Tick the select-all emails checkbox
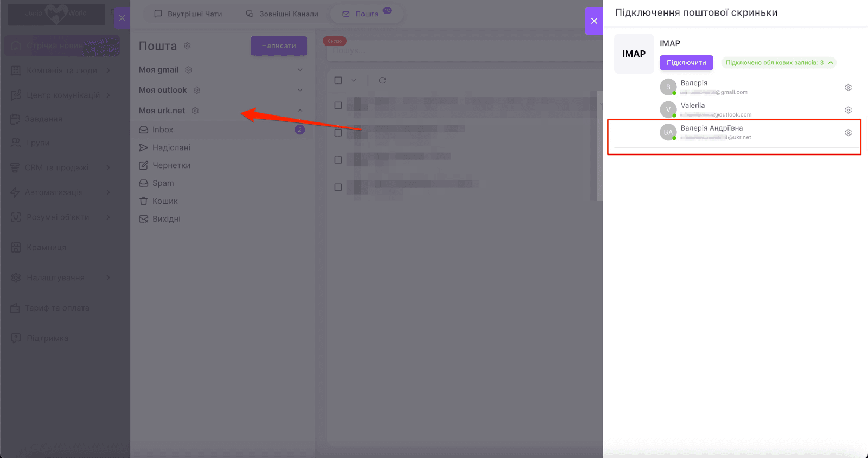This screenshot has height=458, width=868. [x=339, y=80]
